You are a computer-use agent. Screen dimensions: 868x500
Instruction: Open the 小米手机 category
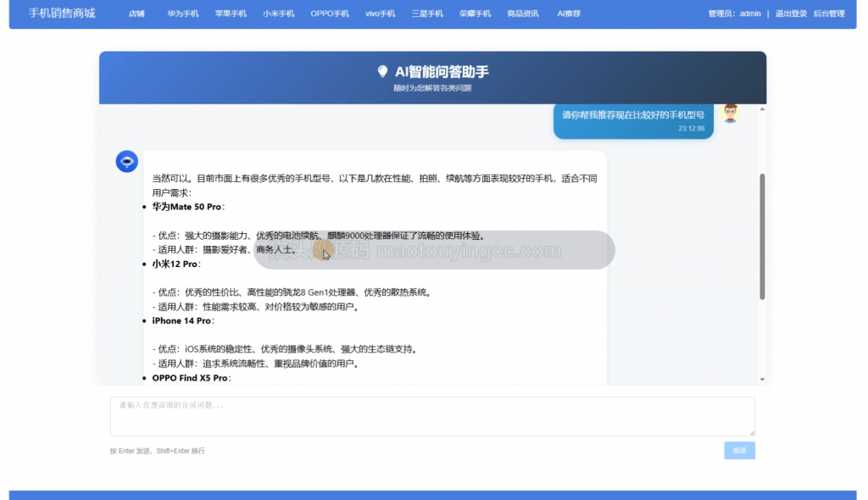pos(278,14)
